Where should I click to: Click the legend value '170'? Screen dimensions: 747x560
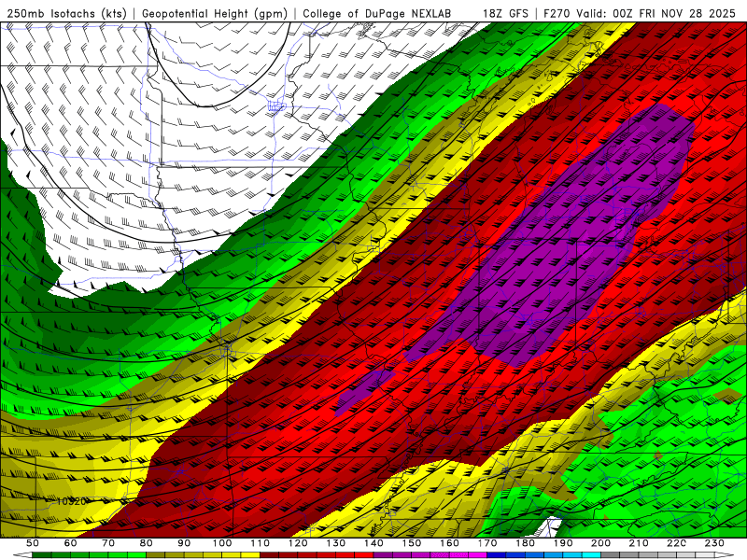487,543
